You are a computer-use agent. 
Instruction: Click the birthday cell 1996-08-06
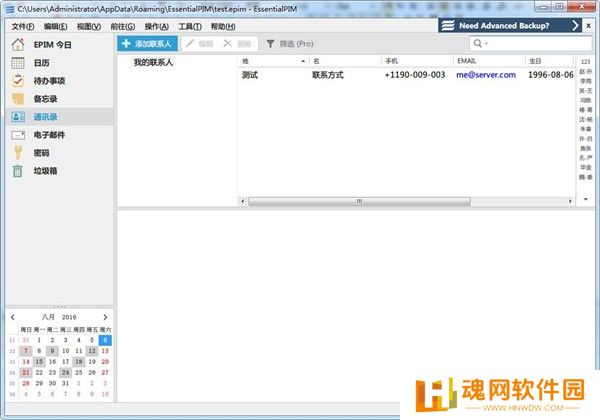(551, 75)
